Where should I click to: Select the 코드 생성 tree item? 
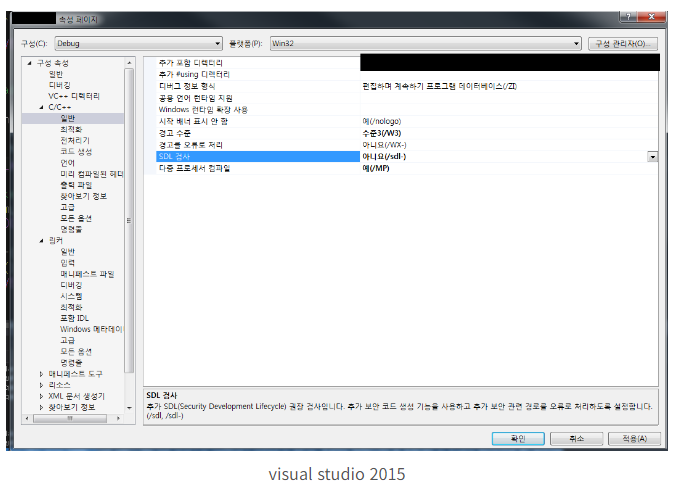[x=76, y=152]
